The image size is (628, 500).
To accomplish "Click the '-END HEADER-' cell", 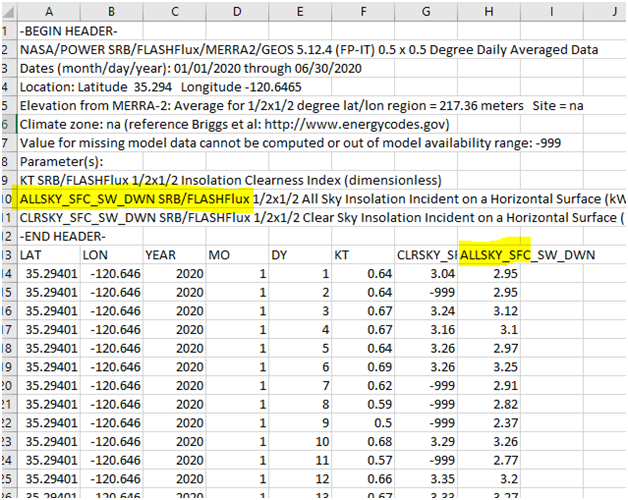I will (x=62, y=236).
